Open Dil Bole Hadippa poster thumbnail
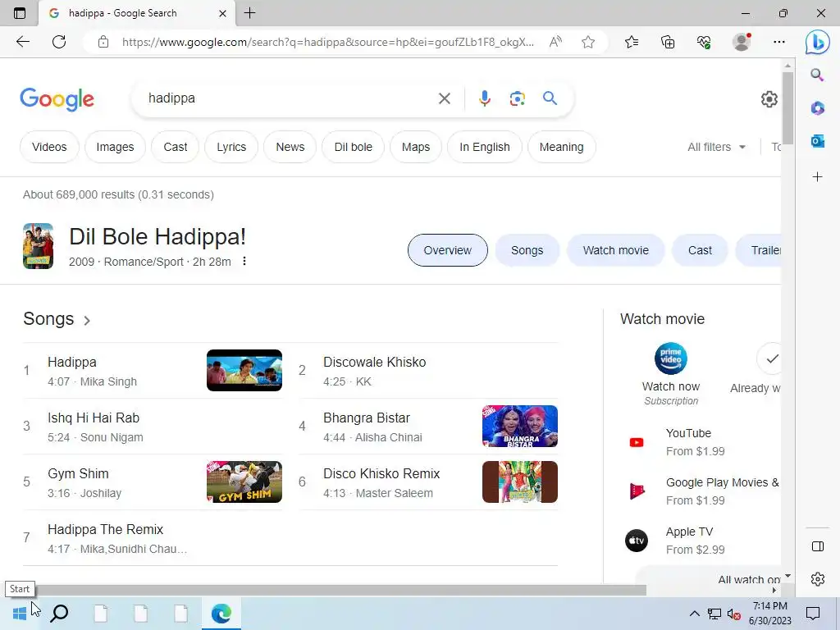Image resolution: width=840 pixels, height=630 pixels. click(38, 246)
